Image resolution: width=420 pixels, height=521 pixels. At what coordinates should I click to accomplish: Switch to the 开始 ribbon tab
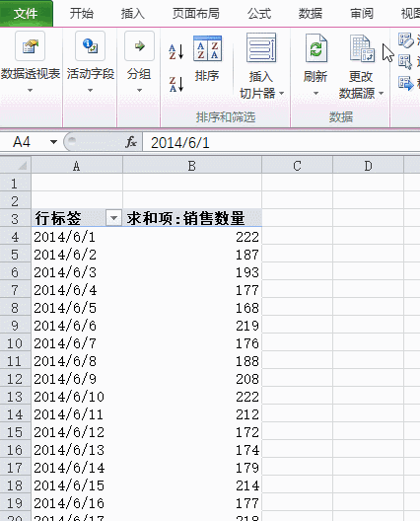[x=82, y=14]
